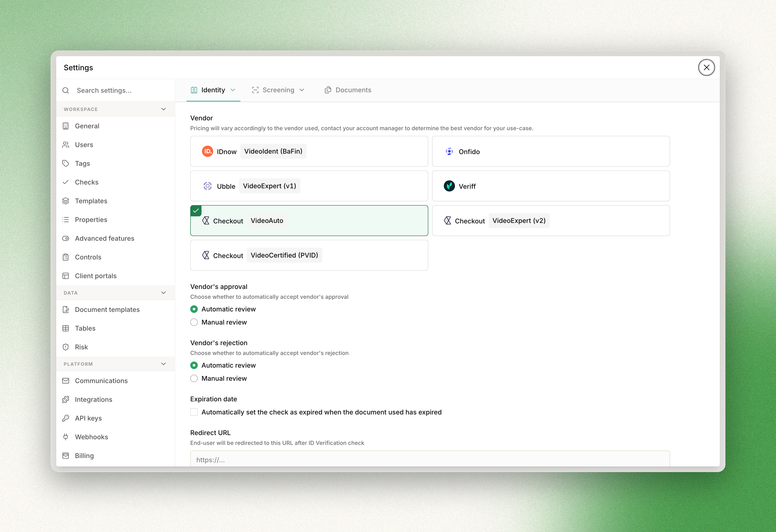The image size is (776, 532).
Task: Open the Identity tab
Action: (x=213, y=90)
